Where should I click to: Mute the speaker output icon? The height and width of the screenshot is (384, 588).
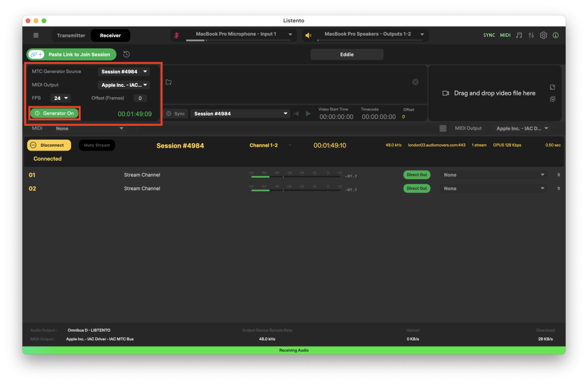click(x=308, y=35)
